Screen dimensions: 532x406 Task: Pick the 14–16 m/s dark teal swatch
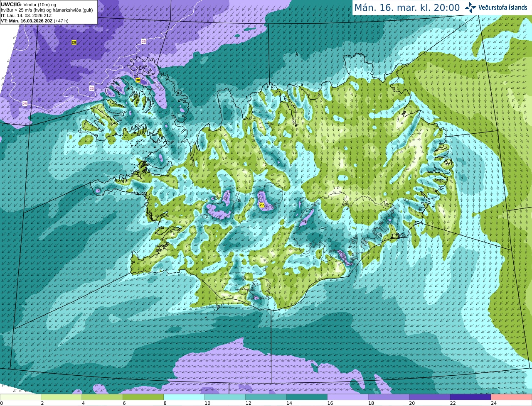[307, 397]
